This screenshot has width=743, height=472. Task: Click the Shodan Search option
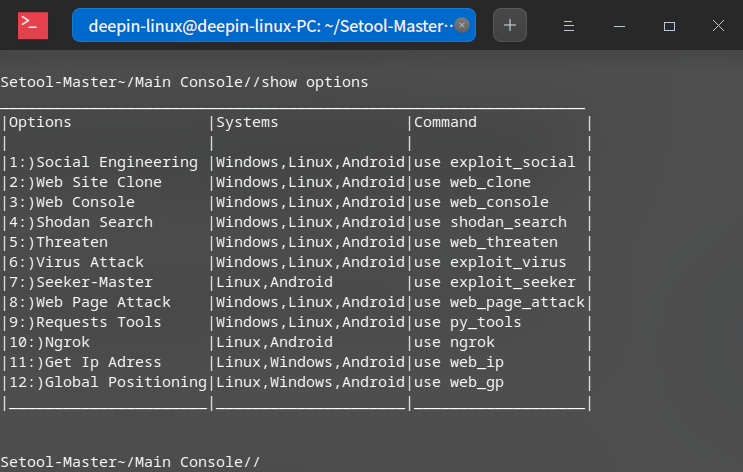pos(94,222)
